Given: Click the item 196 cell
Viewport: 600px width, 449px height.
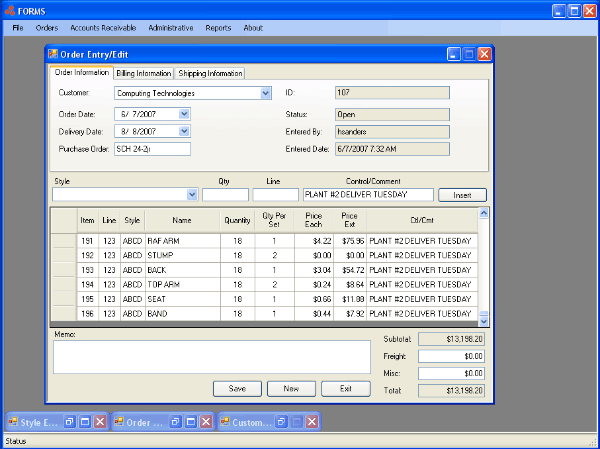Looking at the screenshot, I should pos(88,313).
